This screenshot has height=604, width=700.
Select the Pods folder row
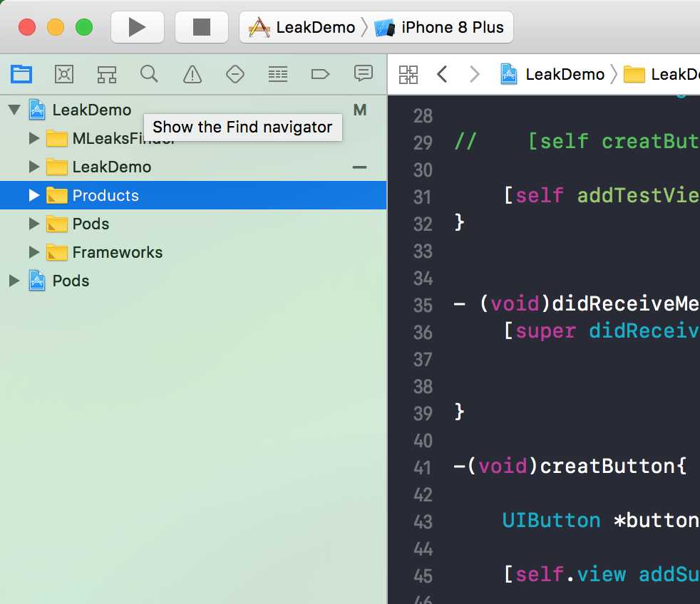(x=193, y=224)
